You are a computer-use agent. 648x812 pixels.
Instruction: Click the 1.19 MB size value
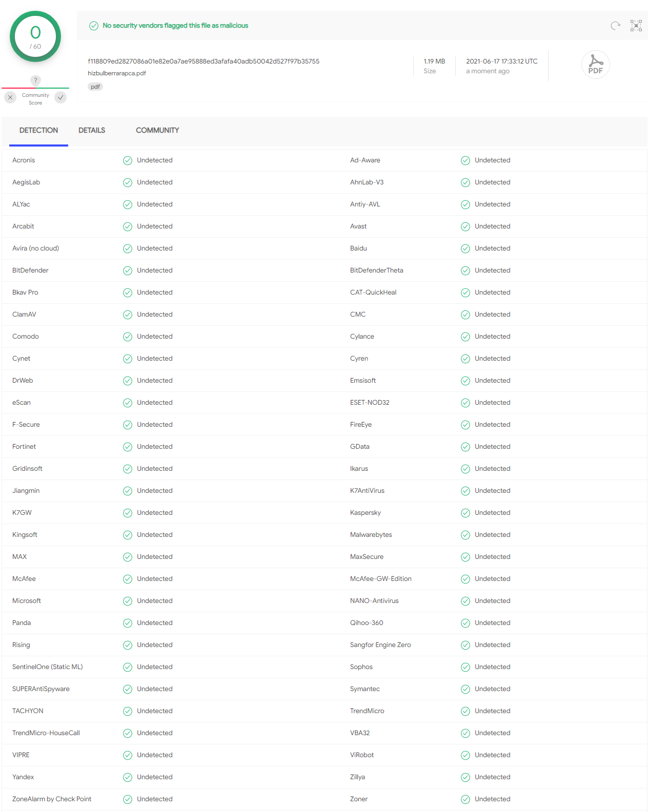pos(434,61)
